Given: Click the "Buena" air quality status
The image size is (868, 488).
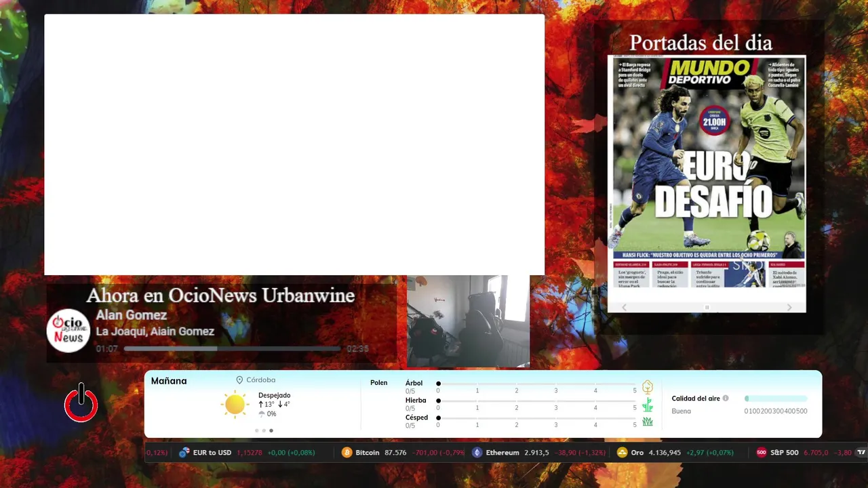Looking at the screenshot, I should click(682, 411).
